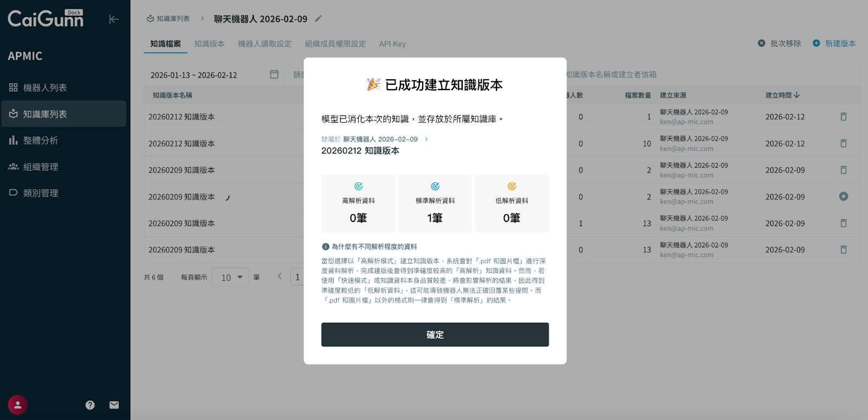868x420 pixels.
Task: Click the 批次移除 batch remove button
Action: [779, 43]
